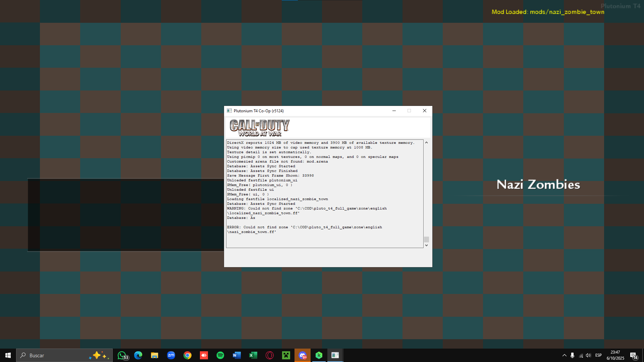Open File Explorer taskbar icon

(x=154, y=355)
